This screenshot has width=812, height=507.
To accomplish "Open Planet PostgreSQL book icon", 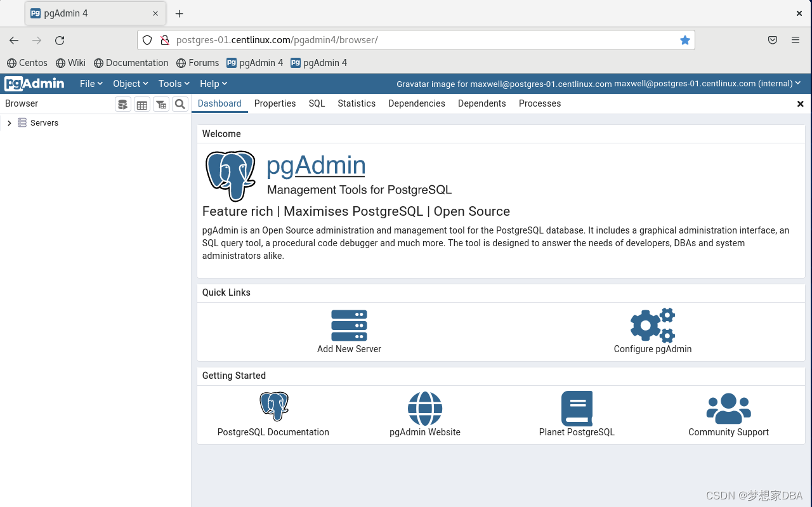I will tap(577, 408).
